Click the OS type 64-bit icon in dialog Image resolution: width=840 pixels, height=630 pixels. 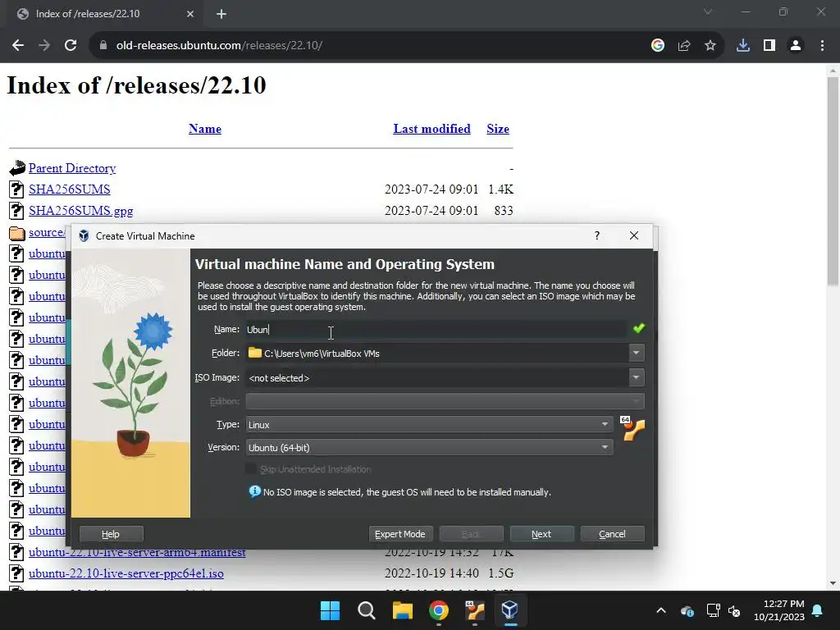pyautogui.click(x=632, y=428)
